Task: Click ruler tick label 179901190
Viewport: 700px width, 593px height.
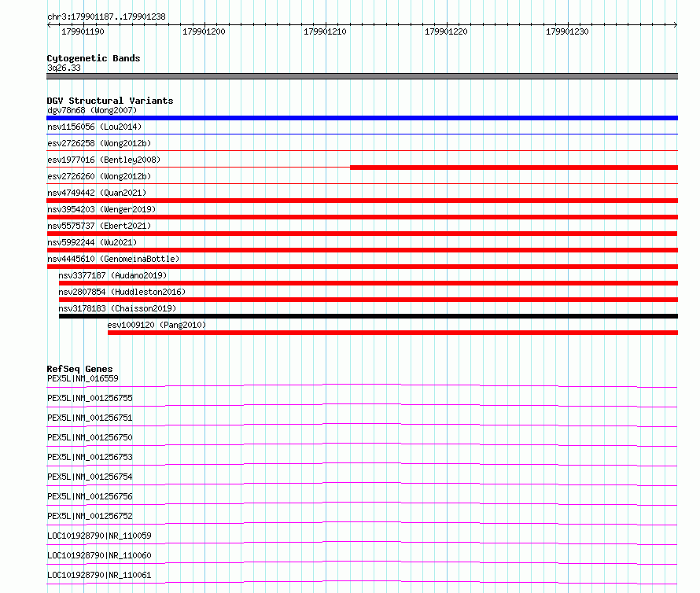Action: point(83,31)
